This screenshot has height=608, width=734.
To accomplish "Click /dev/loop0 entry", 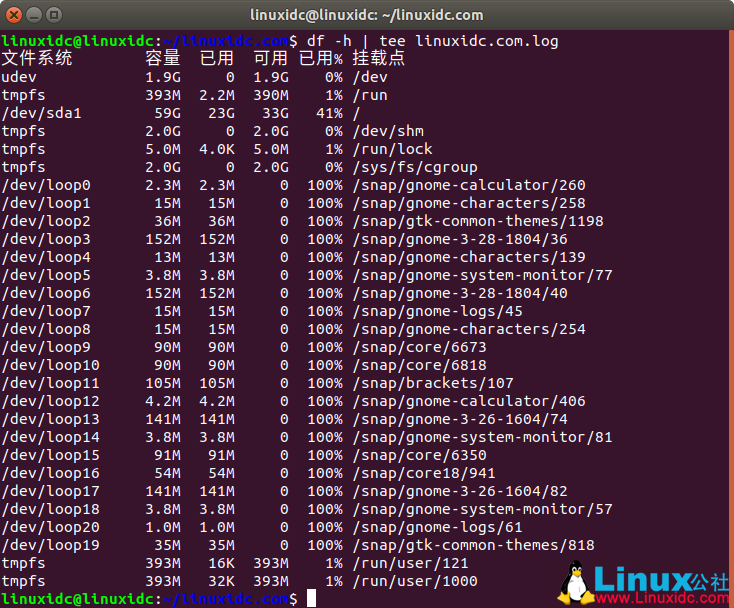I will coord(46,185).
